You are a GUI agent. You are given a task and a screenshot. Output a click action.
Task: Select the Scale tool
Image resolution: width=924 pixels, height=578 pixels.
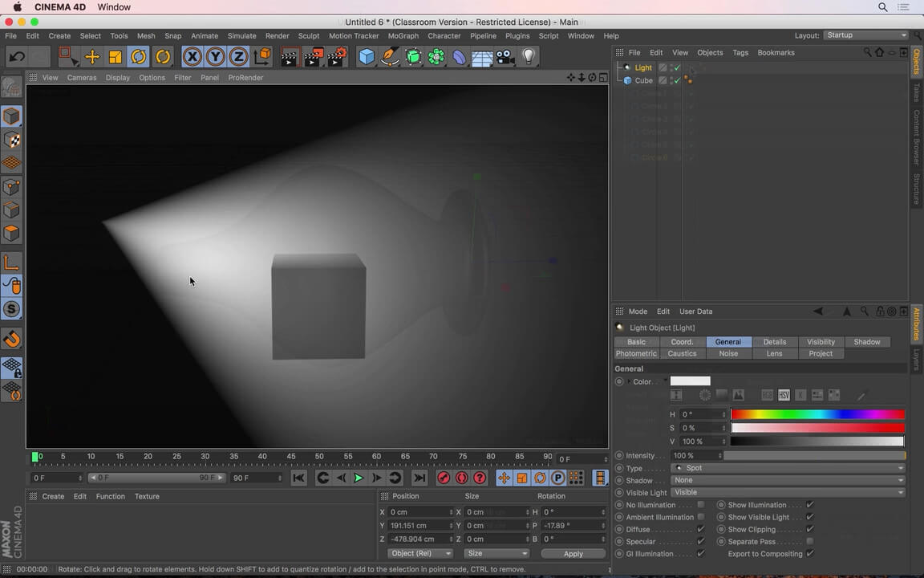(x=115, y=56)
